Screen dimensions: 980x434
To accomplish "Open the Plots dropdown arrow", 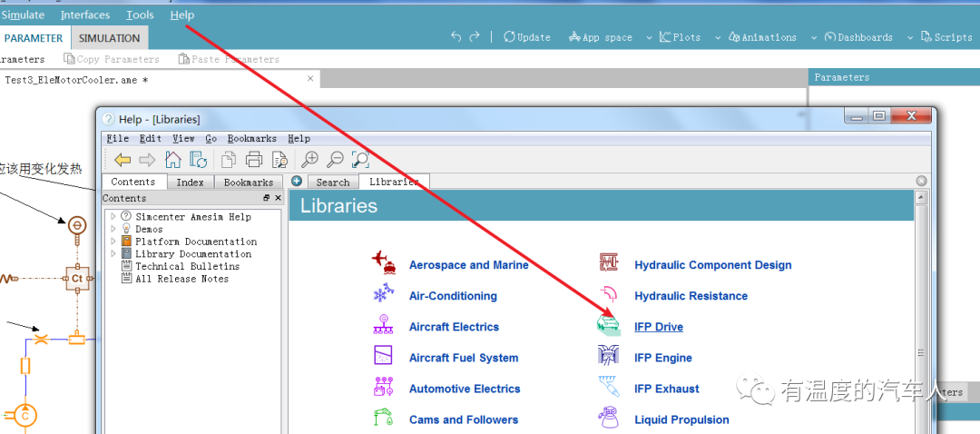I will click(718, 37).
